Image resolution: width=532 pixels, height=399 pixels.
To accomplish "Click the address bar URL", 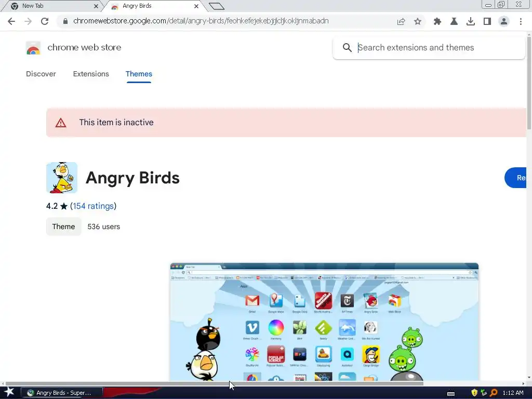I will point(201,21).
